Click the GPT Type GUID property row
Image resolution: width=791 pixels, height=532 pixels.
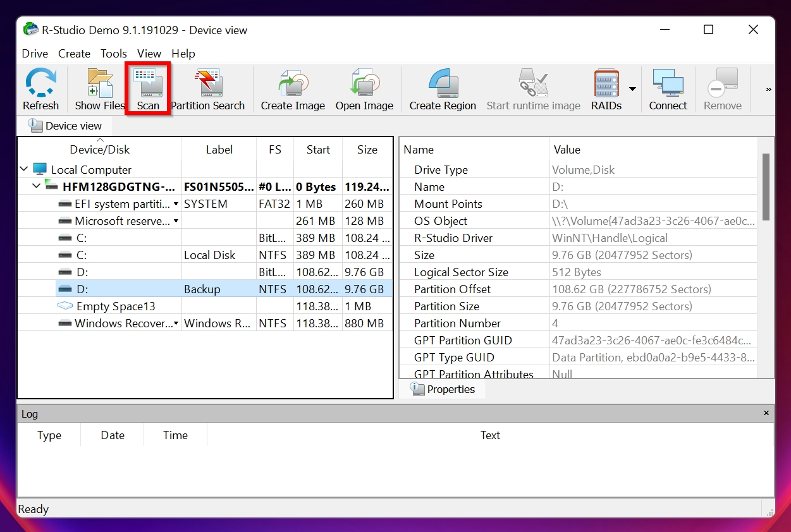[x=579, y=358]
